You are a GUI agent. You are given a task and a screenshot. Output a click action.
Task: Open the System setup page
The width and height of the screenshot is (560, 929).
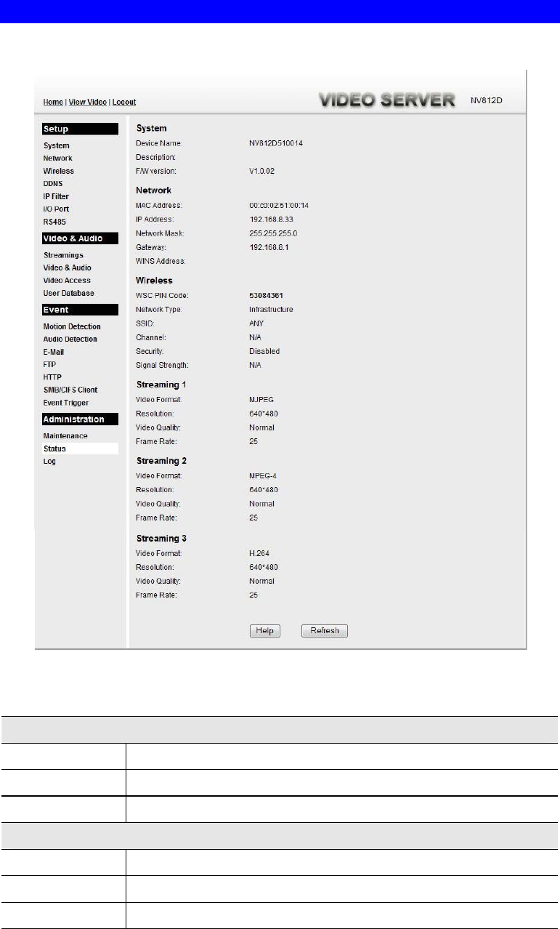(x=57, y=146)
